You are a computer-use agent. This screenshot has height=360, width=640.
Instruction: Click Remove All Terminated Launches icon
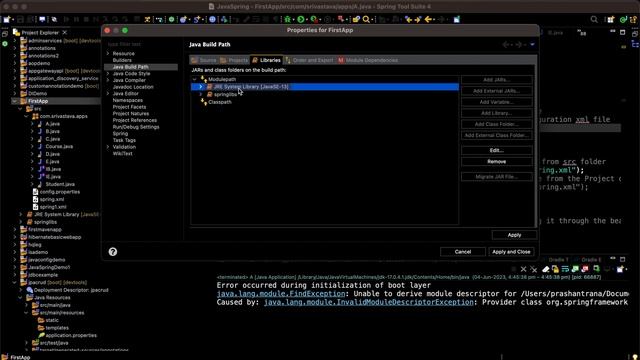(x=534, y=269)
